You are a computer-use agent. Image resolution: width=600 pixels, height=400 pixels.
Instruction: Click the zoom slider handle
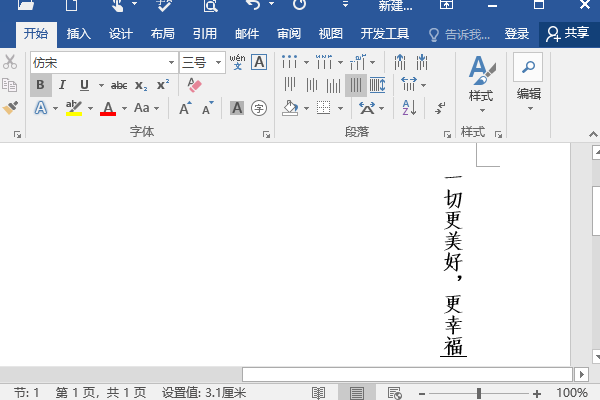(479, 393)
